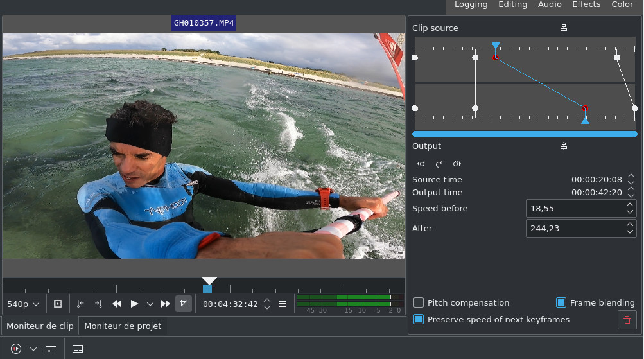Delete time remap with trash icon

coord(627,320)
